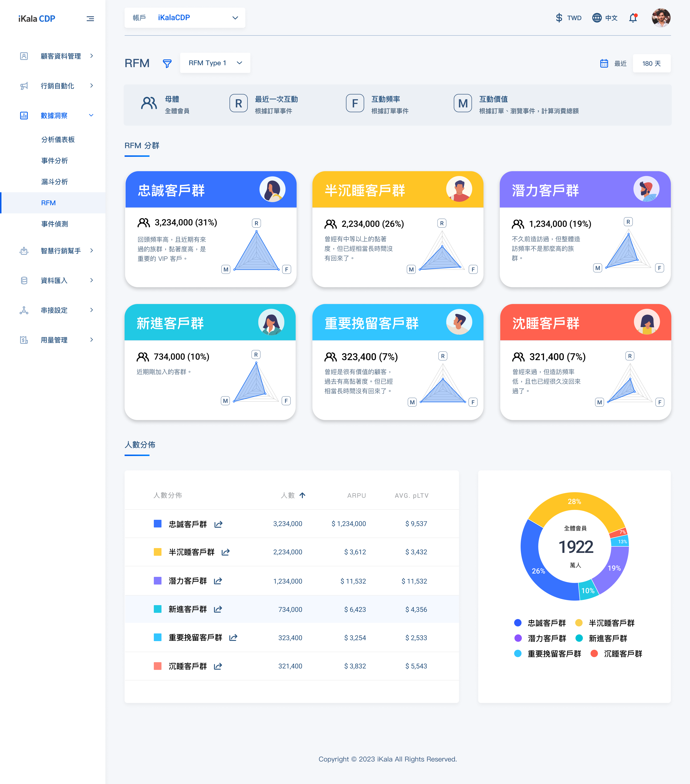Viewport: 690px width, 784px height.
Task: Expand the 資料匯入 menu chevron
Action: click(x=91, y=280)
